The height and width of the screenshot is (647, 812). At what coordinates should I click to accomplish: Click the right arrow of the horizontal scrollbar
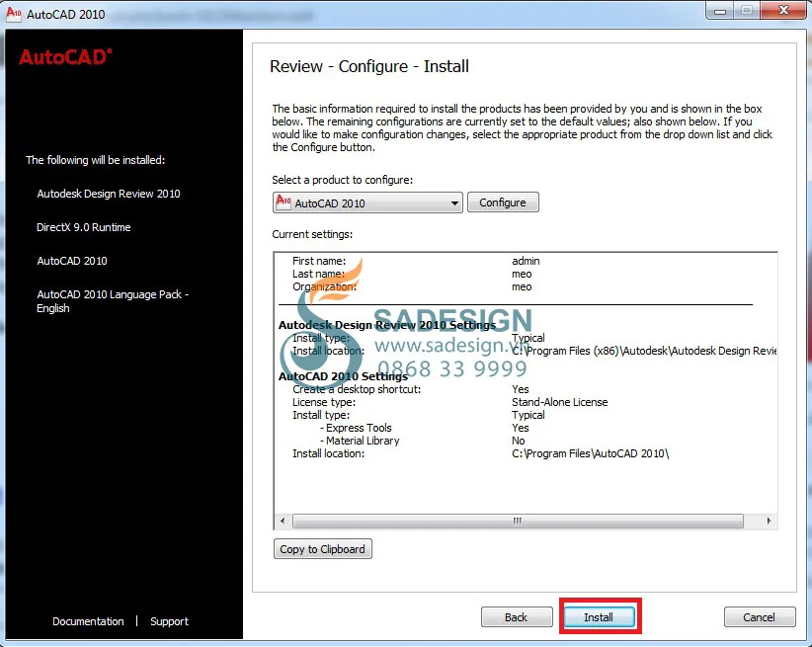770,521
